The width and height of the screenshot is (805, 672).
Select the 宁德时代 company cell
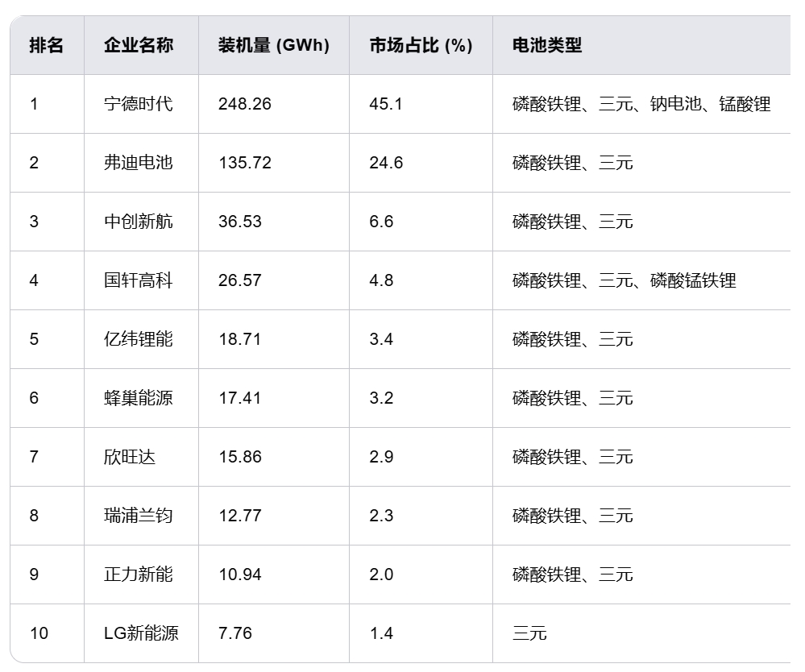point(138,104)
